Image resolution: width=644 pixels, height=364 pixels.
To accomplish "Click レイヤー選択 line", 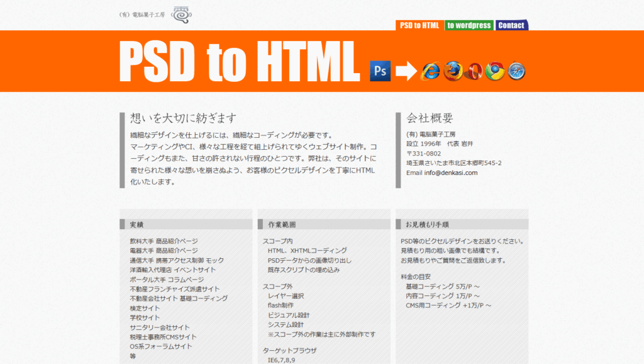I will 286,296.
